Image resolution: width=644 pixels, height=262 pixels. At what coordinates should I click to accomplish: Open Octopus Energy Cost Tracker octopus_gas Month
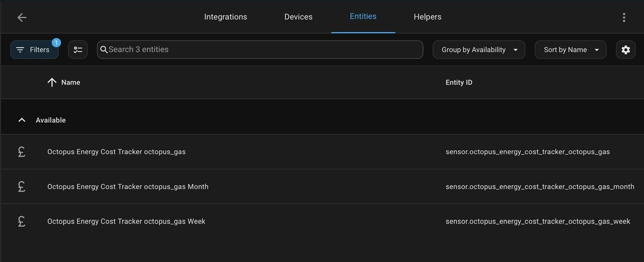pos(128,187)
